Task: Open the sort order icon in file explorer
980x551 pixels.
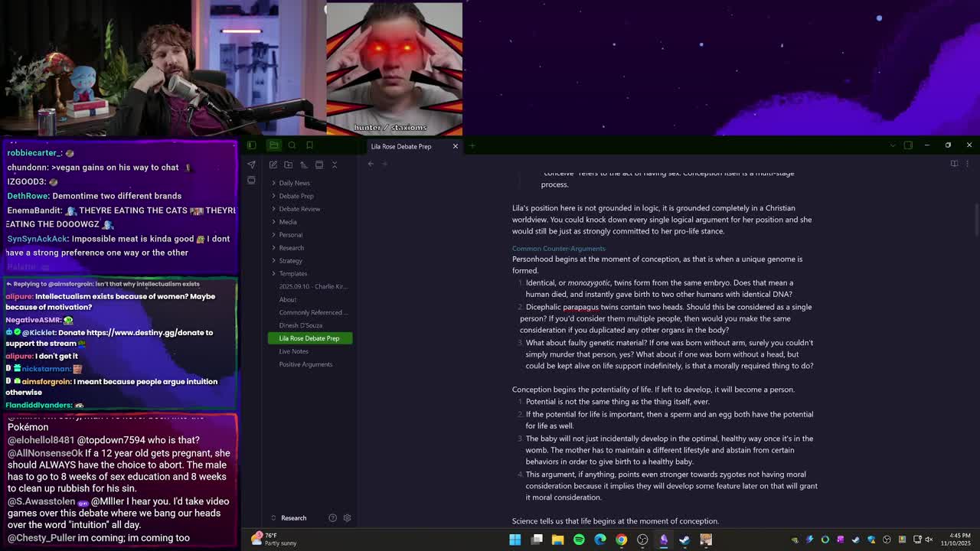Action: (x=304, y=165)
